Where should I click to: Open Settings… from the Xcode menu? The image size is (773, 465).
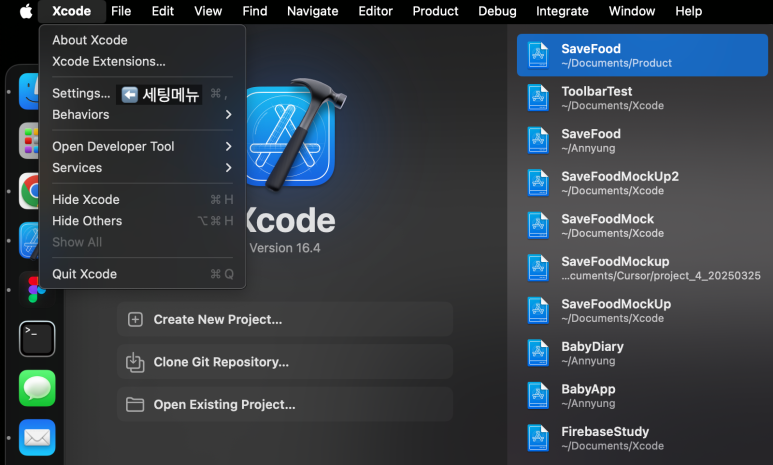142,93
